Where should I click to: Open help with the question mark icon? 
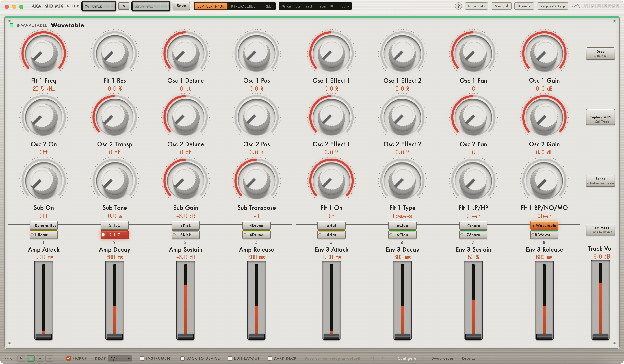(458, 6)
